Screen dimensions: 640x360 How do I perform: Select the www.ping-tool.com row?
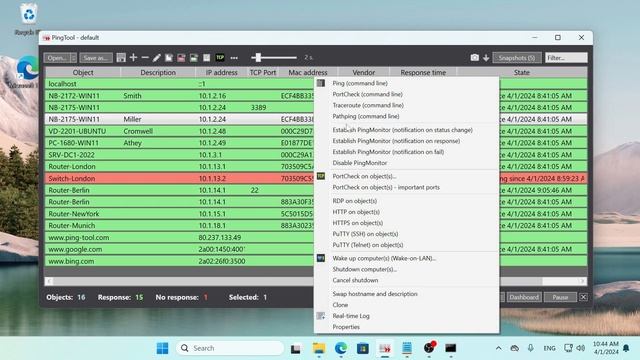(316, 237)
